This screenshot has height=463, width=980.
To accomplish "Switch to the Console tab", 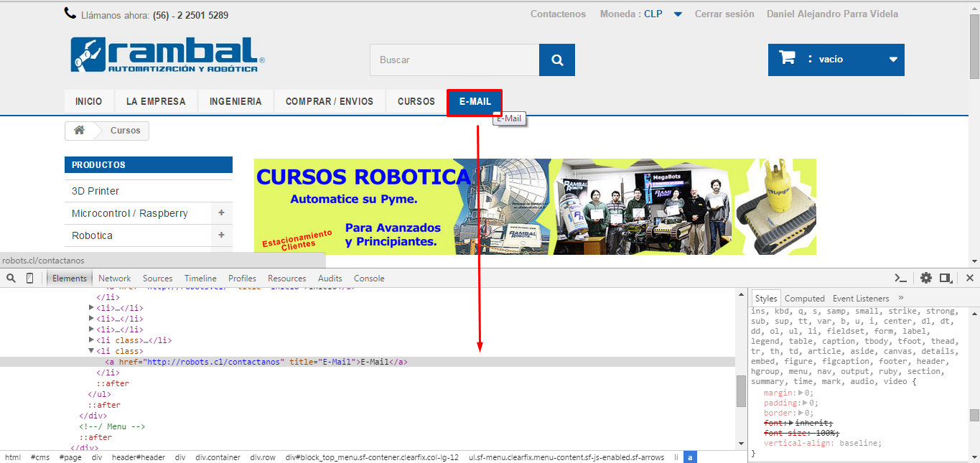I will [369, 279].
